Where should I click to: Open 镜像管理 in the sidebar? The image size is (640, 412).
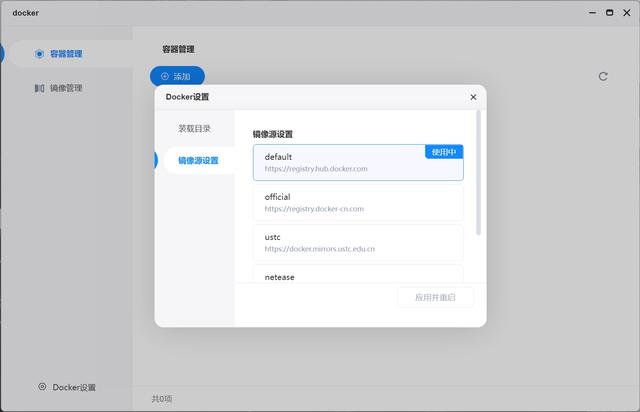pyautogui.click(x=66, y=88)
